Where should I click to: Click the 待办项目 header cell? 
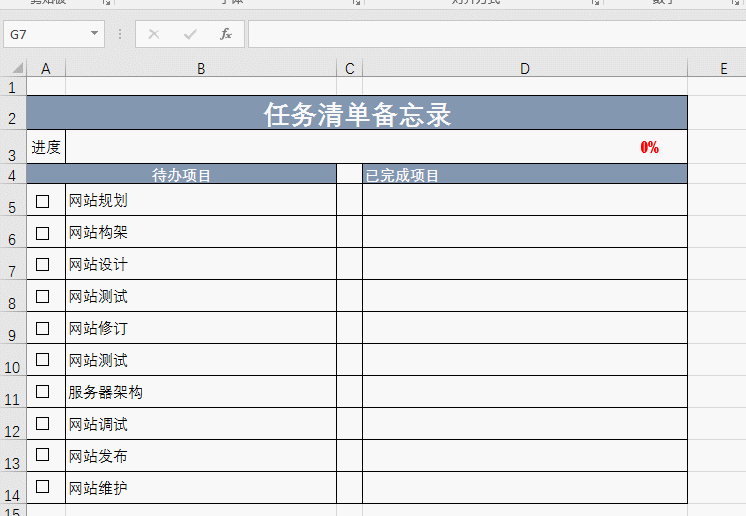click(x=181, y=175)
